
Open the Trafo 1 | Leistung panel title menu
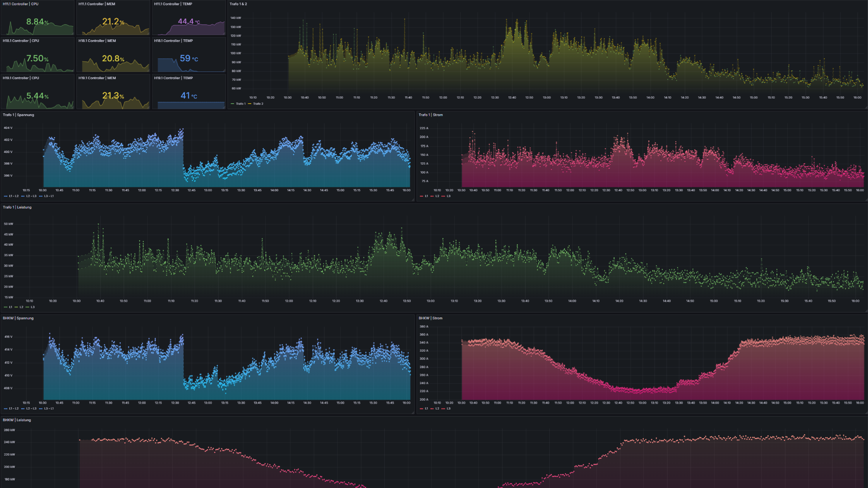click(17, 207)
